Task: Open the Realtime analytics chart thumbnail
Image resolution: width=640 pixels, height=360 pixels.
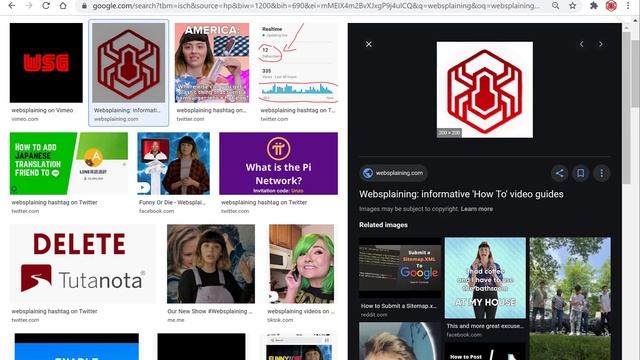Action: pyautogui.click(x=299, y=63)
